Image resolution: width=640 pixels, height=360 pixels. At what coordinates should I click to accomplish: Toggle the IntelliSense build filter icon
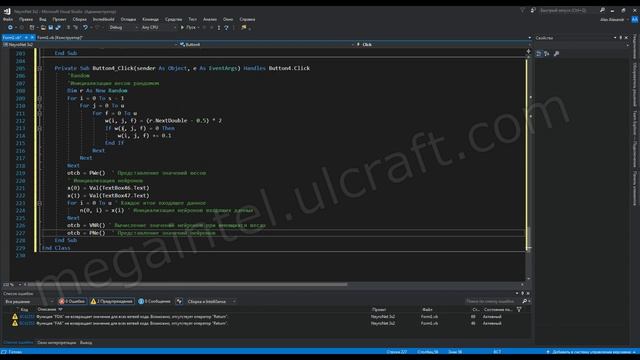coord(179,301)
